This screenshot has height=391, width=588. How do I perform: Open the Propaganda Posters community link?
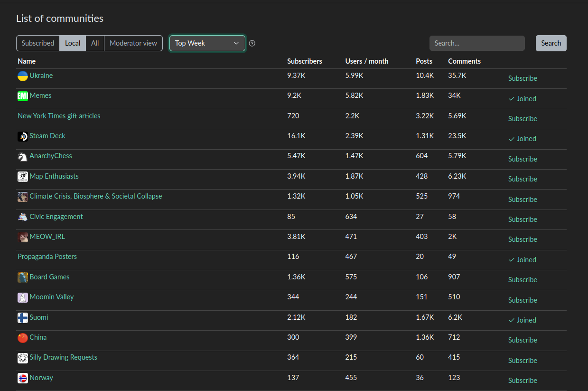pos(47,257)
